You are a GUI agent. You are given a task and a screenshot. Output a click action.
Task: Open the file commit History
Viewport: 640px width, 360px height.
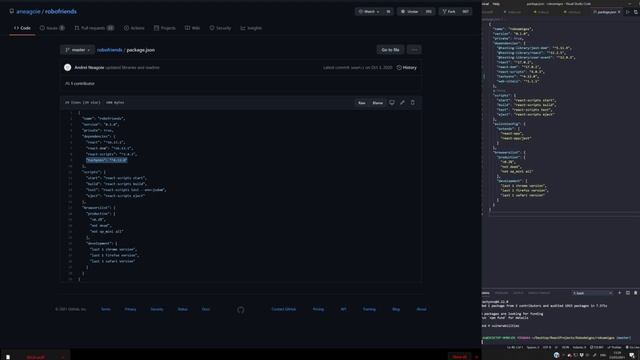(407, 67)
